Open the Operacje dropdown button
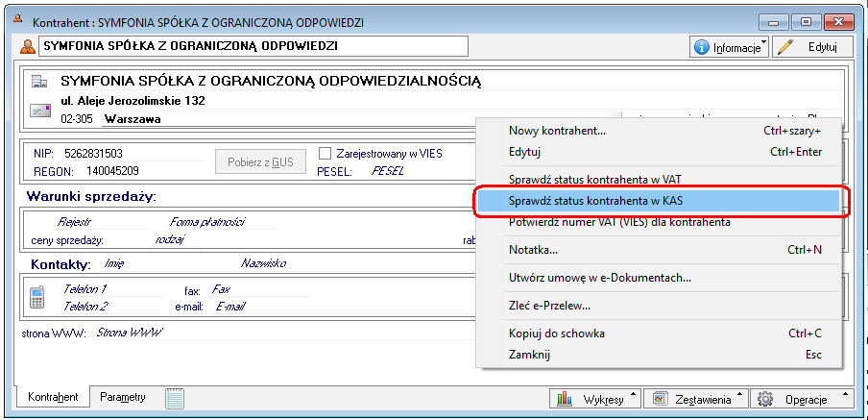The image size is (868, 420). point(802,399)
